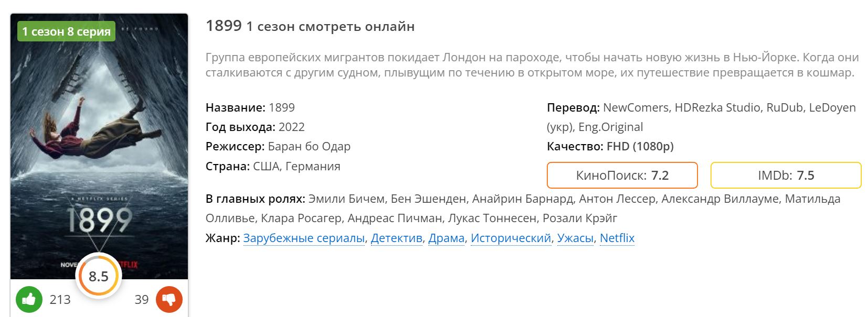Image resolution: width=868 pixels, height=317 pixels.
Task: Open the IMDb 7.5 rating box
Action: [786, 175]
